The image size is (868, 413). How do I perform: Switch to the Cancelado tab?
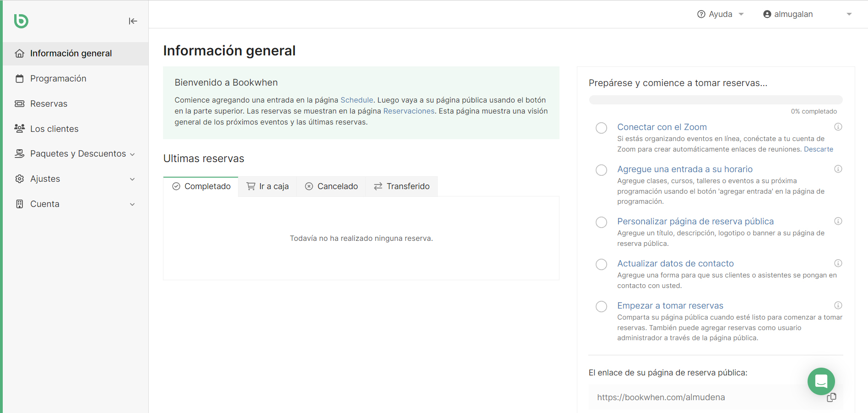[x=331, y=186]
